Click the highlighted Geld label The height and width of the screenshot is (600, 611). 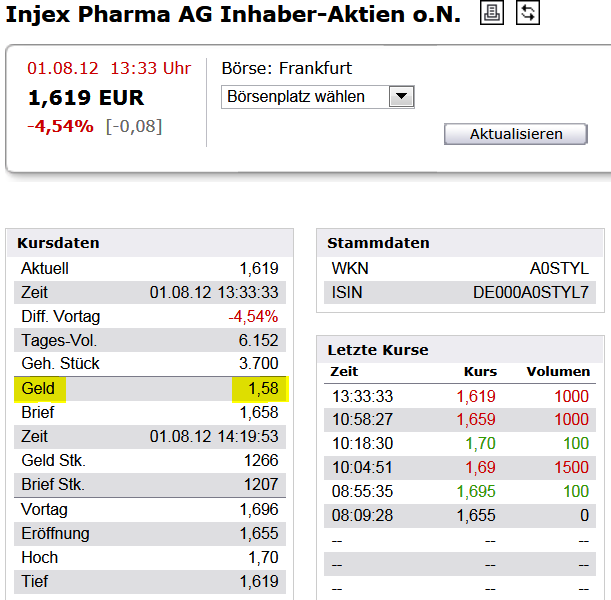pos(40,389)
